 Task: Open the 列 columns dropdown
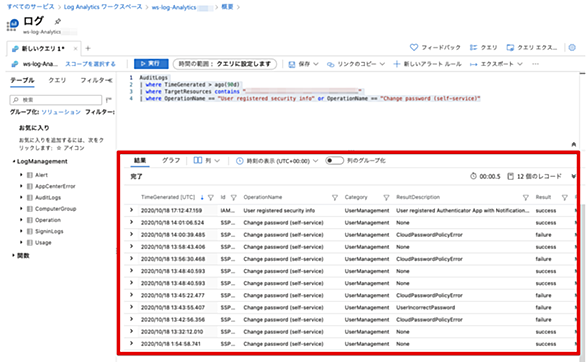tap(206, 161)
